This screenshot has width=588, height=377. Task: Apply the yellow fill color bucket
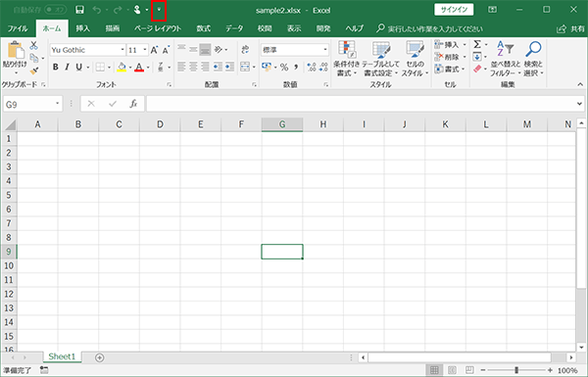pyautogui.click(x=122, y=68)
